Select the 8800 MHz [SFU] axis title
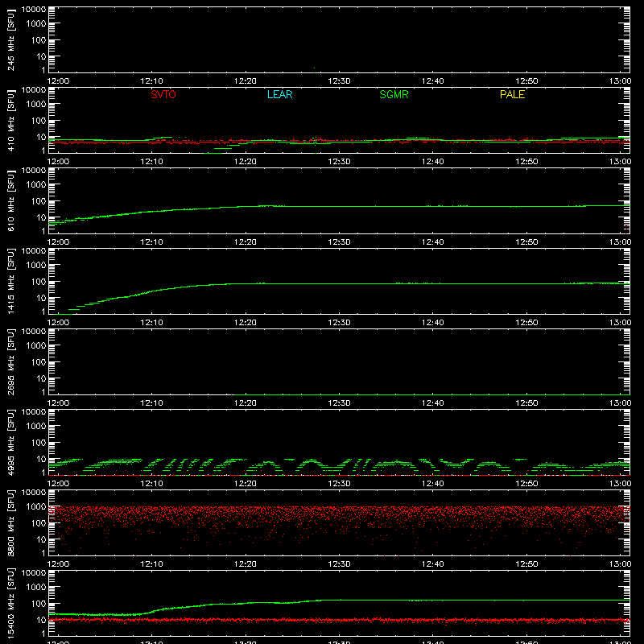The image size is (644, 644). point(10,523)
